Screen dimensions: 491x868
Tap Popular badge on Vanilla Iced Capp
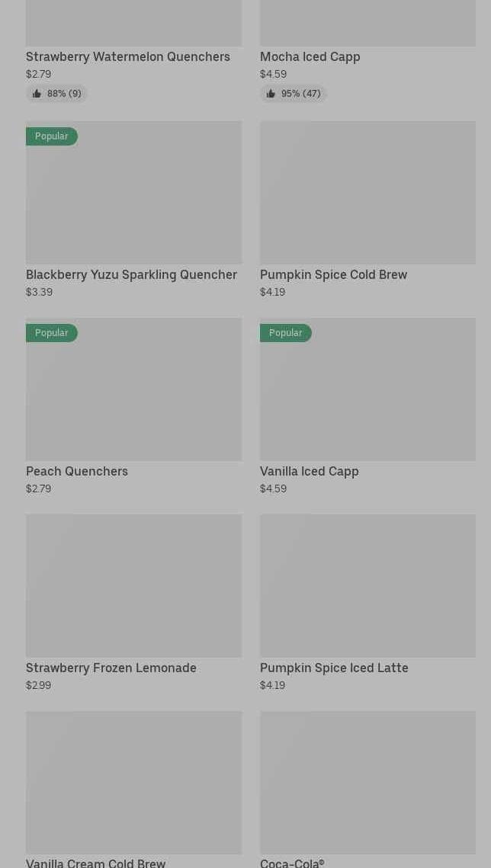tap(285, 333)
